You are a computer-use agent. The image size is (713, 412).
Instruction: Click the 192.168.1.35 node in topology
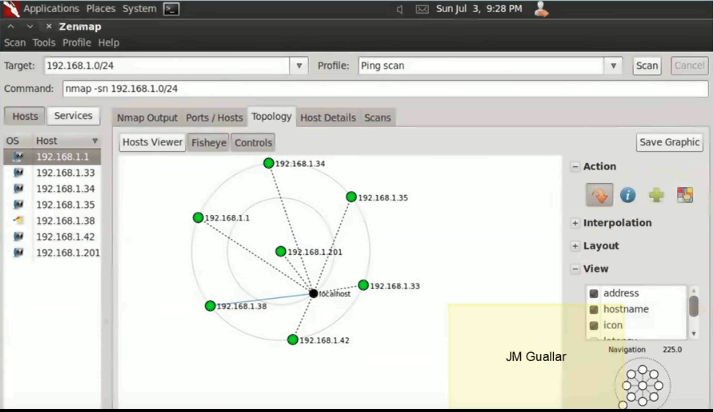tap(352, 197)
